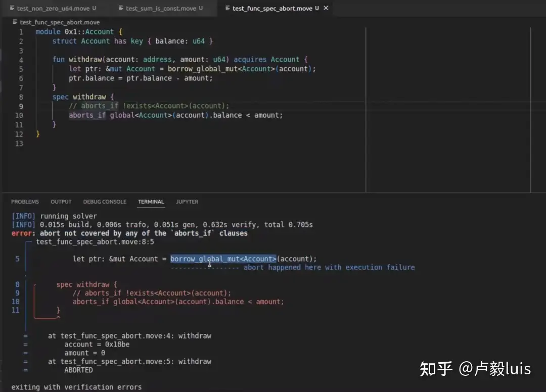This screenshot has width=546, height=392.
Task: Open the test_func_spec_abort.move:8:5 terminal link
Action: coord(95,242)
